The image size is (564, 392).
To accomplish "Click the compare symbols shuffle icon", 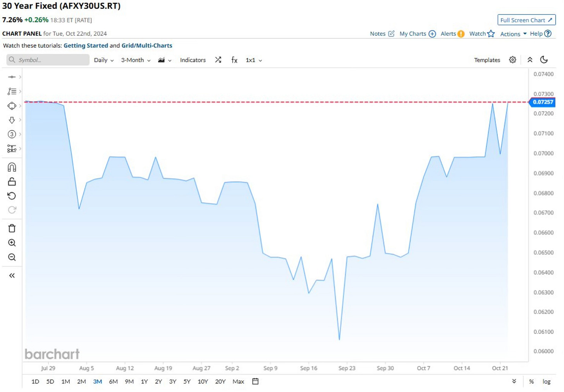I will 218,60.
